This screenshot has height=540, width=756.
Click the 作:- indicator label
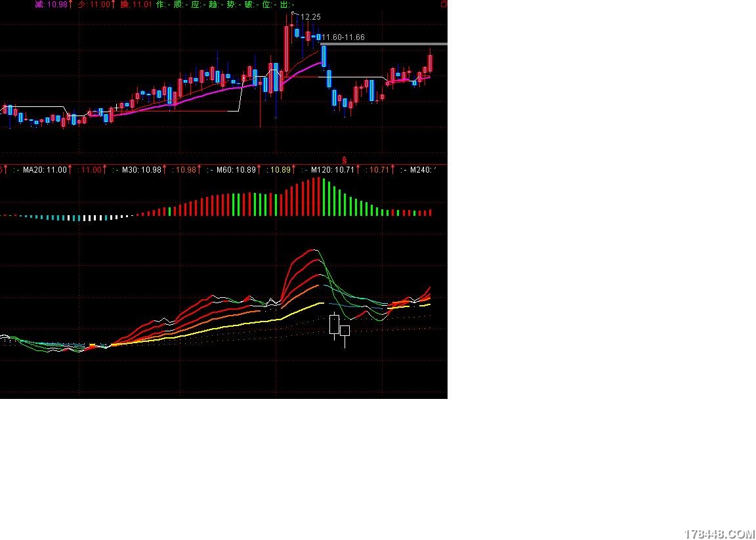click(164, 5)
